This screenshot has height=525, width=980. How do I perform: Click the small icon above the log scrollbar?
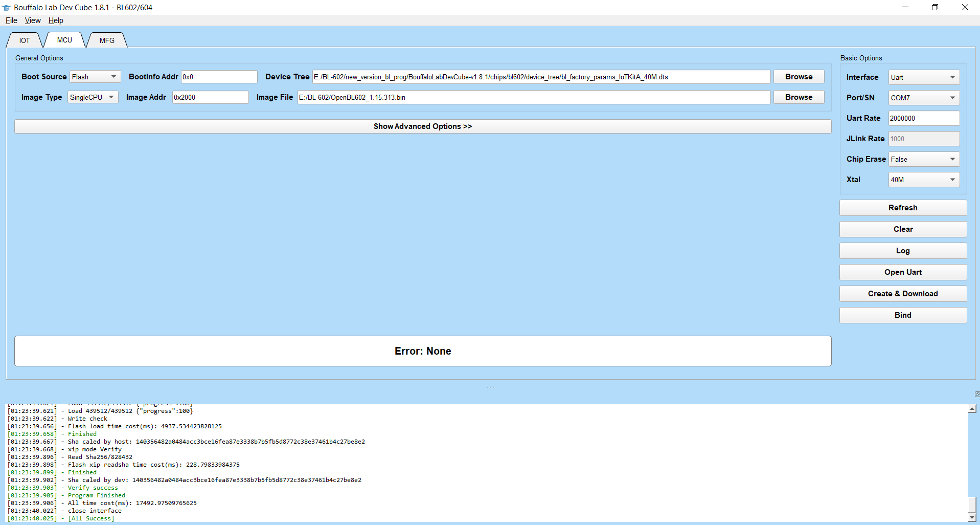pyautogui.click(x=977, y=394)
